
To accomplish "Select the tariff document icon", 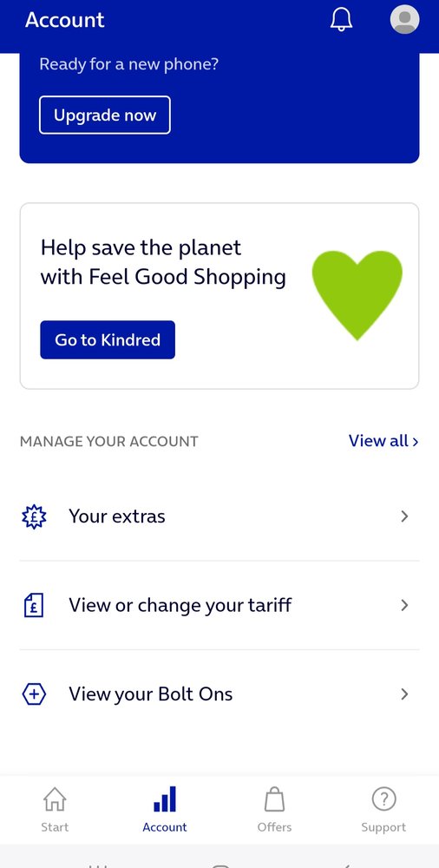I will pos(34,605).
